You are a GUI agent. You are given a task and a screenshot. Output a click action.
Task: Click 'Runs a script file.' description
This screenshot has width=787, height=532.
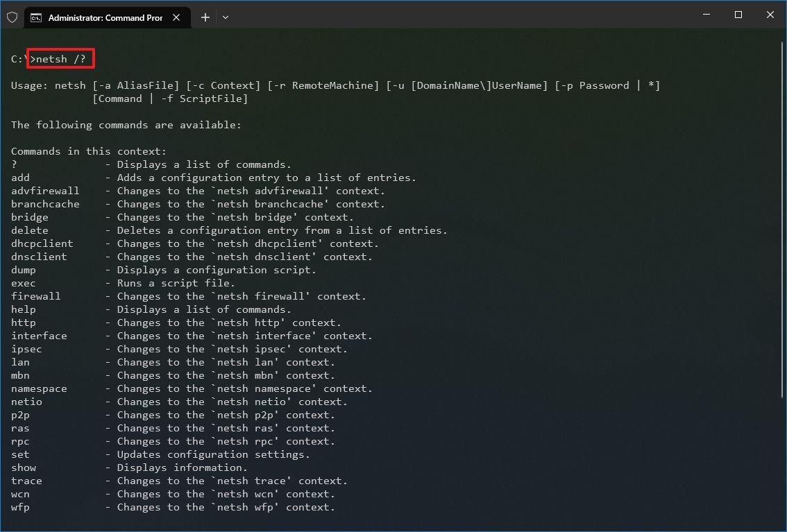pos(176,283)
